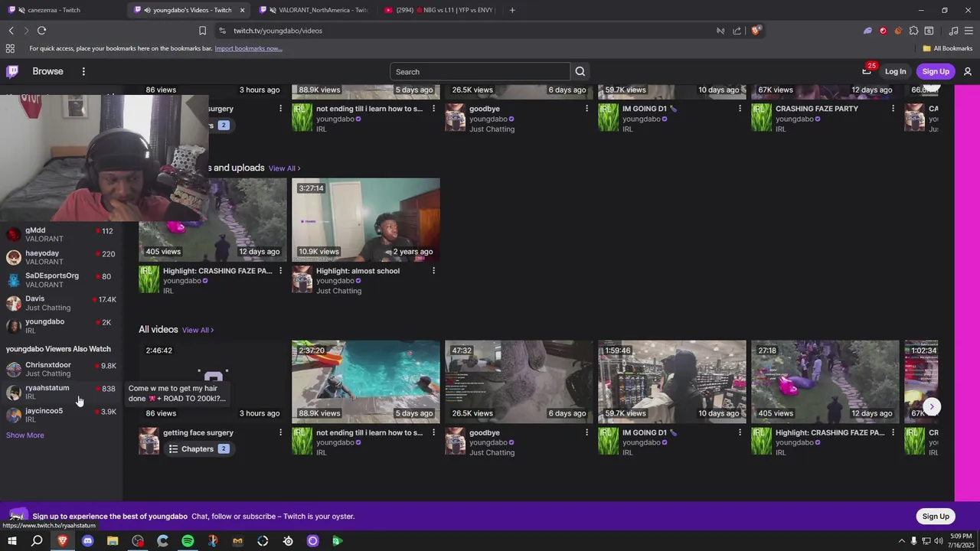Expand Chapters on 'getting face surgery' video
Image resolution: width=980 pixels, height=551 pixels.
(x=198, y=449)
